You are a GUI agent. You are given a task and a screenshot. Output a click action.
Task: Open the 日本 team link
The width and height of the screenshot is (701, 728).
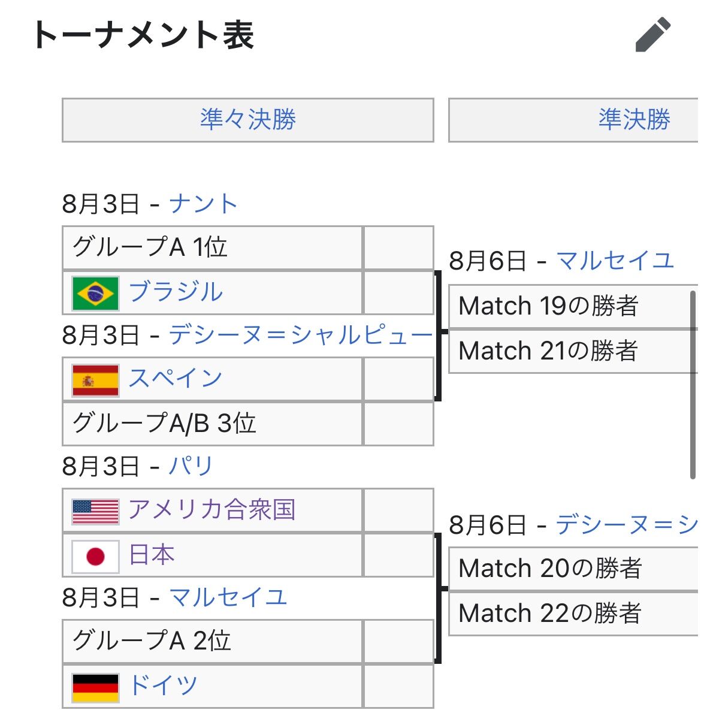tap(152, 555)
